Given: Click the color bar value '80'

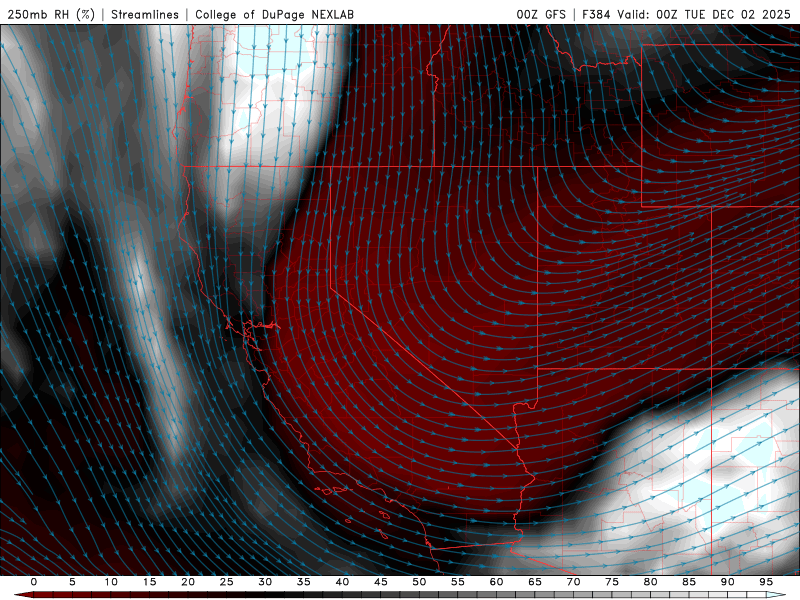Looking at the screenshot, I should (x=651, y=582).
